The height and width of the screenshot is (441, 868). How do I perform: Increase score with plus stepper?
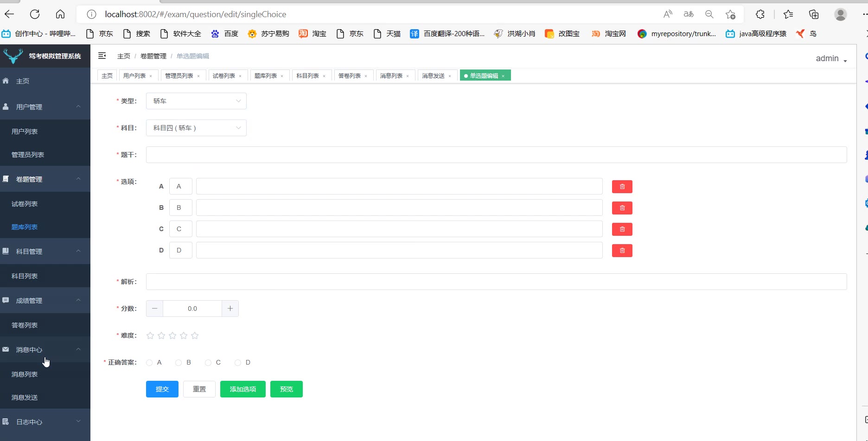click(230, 309)
